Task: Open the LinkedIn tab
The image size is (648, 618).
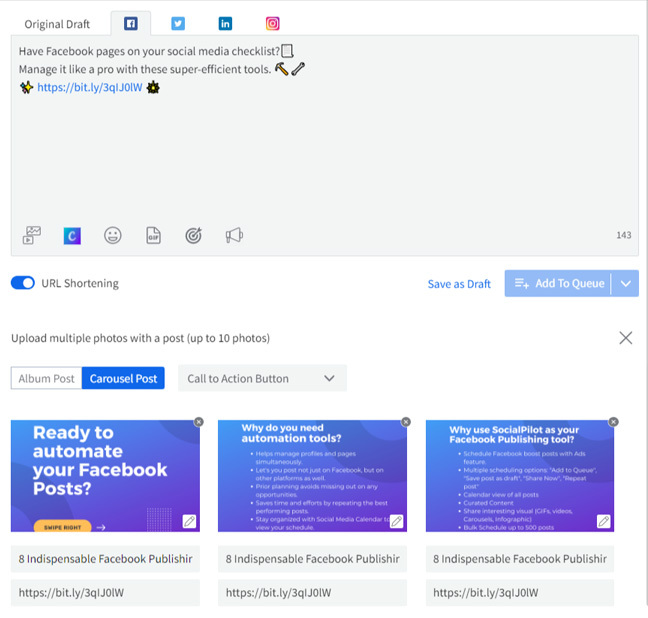Action: pyautogui.click(x=225, y=24)
